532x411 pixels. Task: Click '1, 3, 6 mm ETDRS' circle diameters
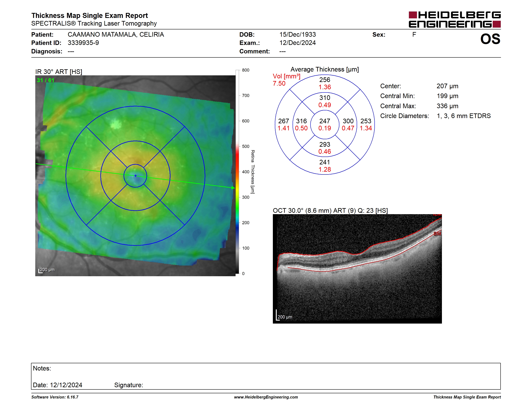coord(464,116)
